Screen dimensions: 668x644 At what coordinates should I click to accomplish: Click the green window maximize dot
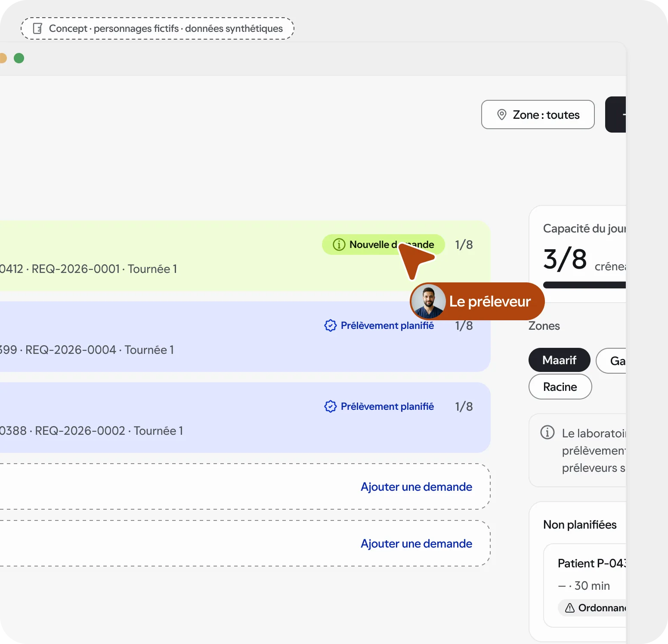(19, 58)
